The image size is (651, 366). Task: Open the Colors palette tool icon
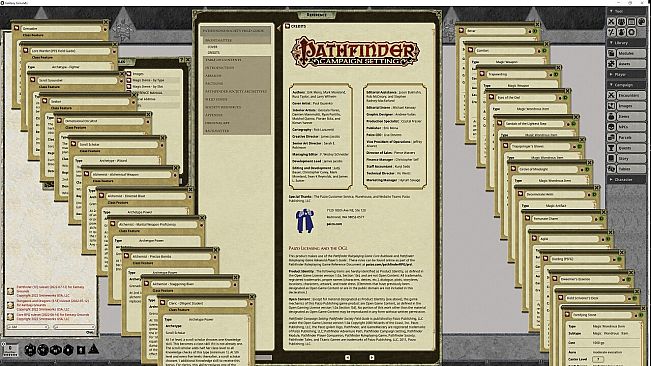tap(641, 22)
